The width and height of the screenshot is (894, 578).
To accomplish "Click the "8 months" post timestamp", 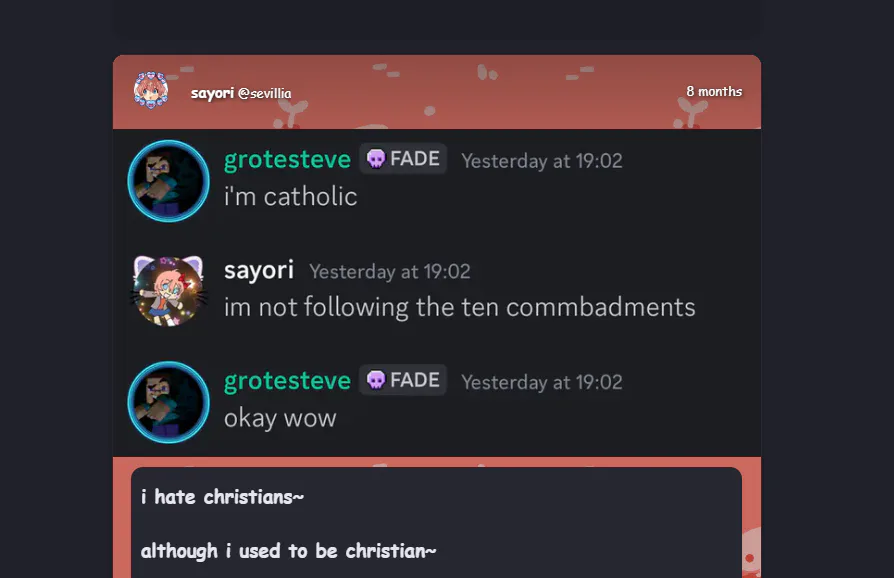I will pyautogui.click(x=714, y=91).
